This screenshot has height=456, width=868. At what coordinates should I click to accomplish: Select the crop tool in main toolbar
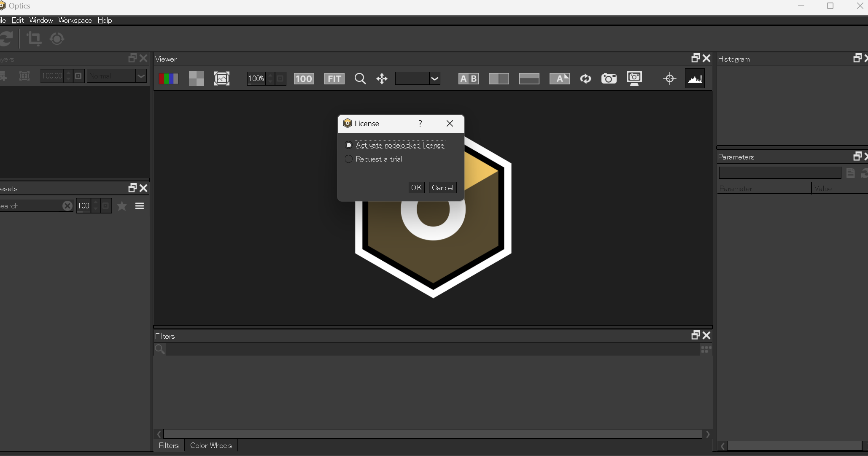pyautogui.click(x=34, y=39)
